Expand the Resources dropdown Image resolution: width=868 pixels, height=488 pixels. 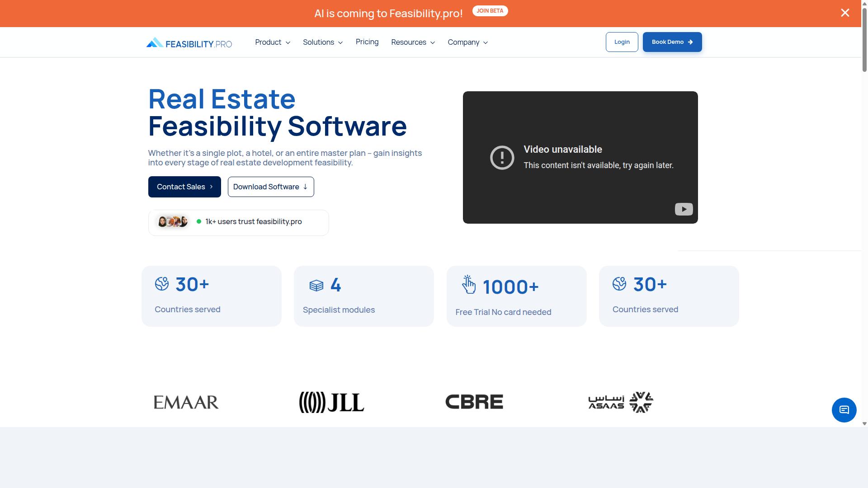click(x=413, y=42)
